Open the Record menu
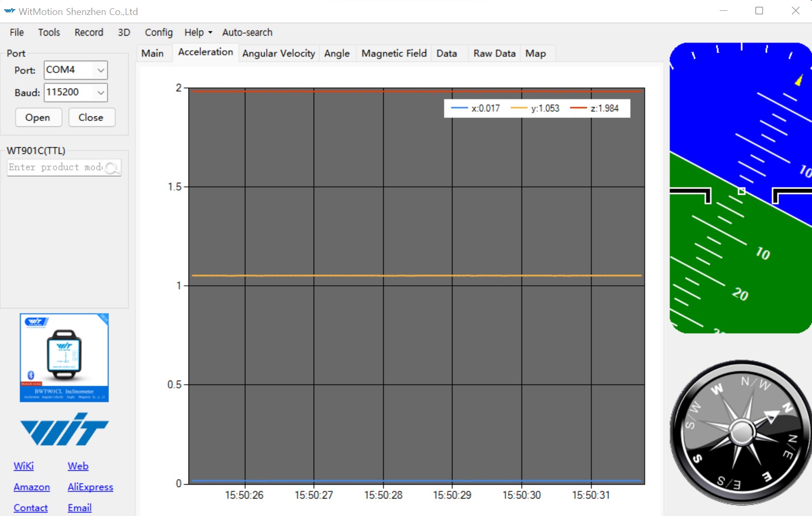 (89, 32)
